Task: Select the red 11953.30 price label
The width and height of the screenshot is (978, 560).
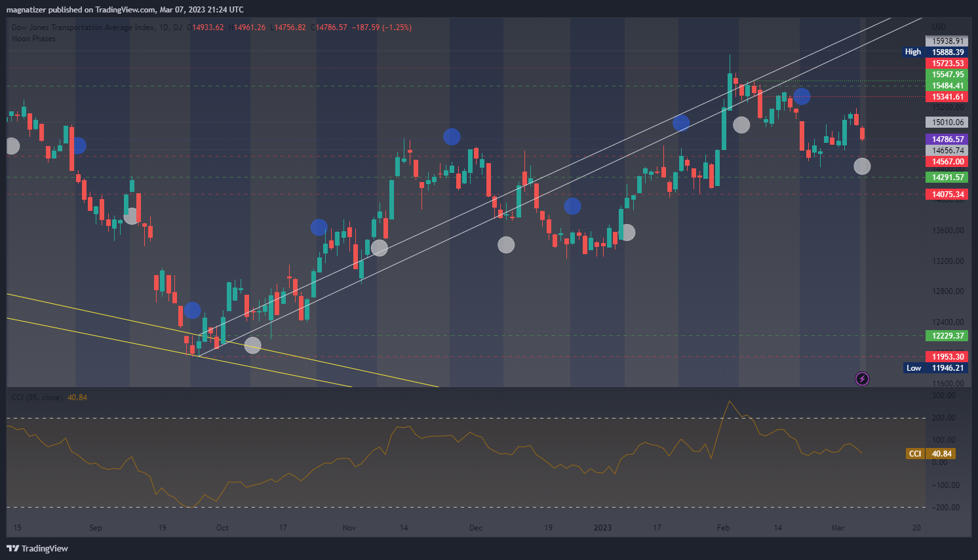Action: (947, 357)
